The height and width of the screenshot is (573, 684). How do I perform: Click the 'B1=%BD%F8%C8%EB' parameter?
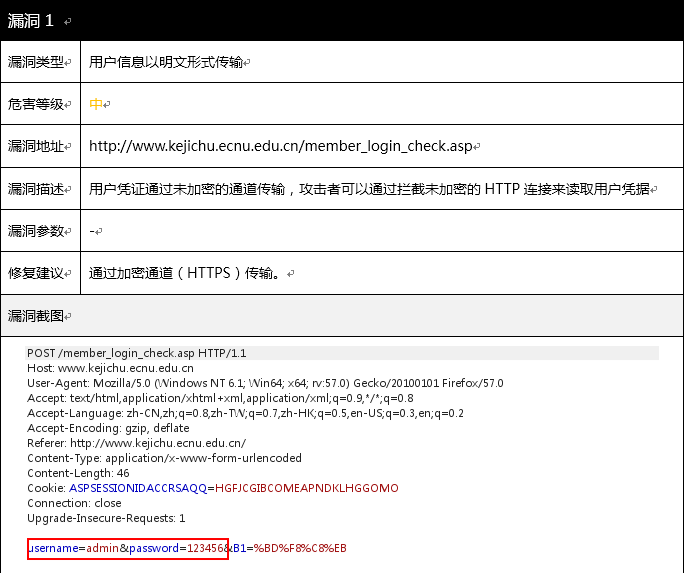pyautogui.click(x=290, y=548)
